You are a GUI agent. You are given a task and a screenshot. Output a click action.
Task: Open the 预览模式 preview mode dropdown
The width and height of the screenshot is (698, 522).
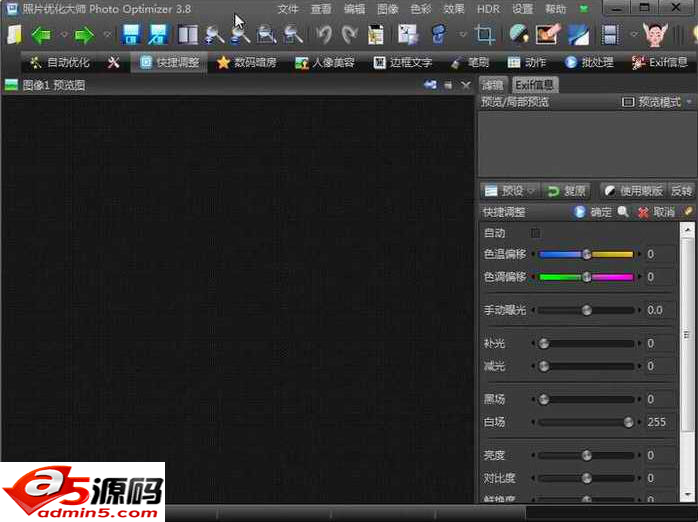[x=657, y=102]
